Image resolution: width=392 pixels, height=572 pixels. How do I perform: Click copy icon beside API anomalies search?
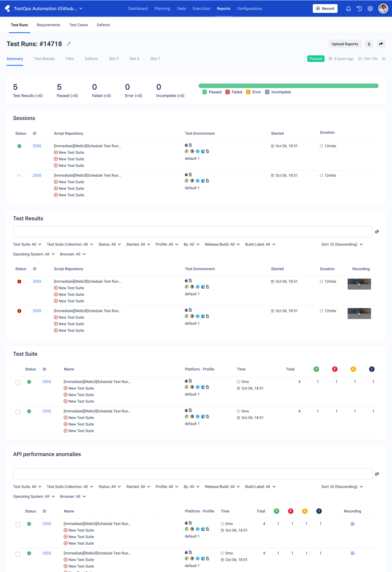point(377,474)
